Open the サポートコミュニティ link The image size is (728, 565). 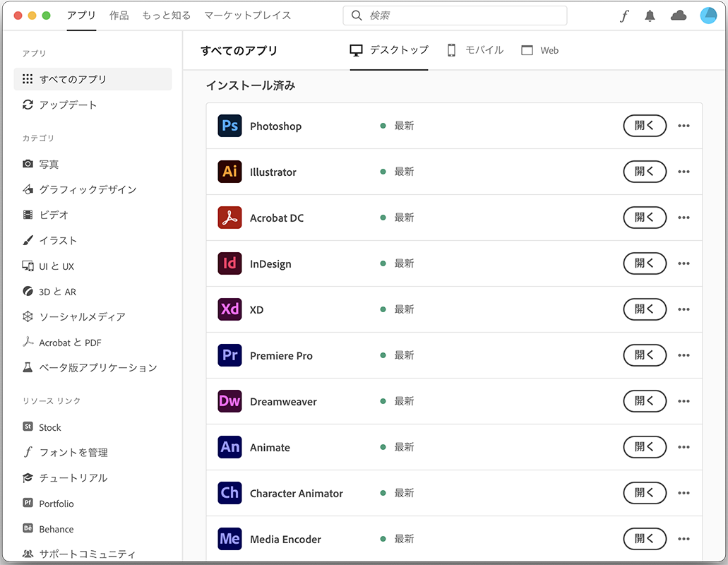(x=79, y=554)
